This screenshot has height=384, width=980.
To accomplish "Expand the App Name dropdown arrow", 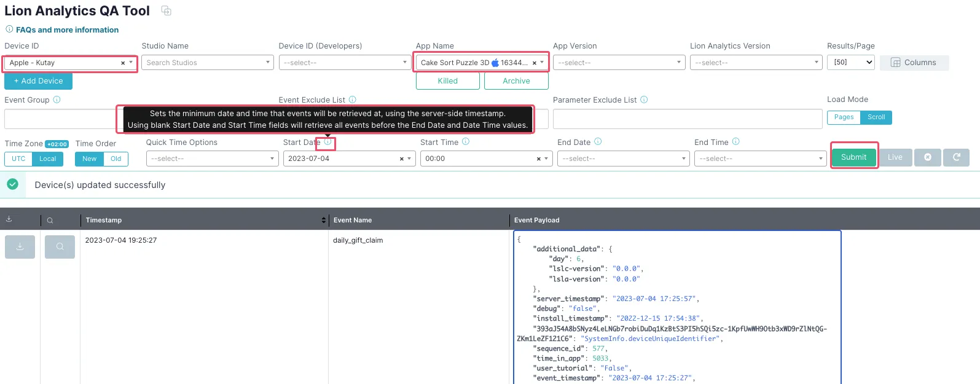I will [542, 63].
